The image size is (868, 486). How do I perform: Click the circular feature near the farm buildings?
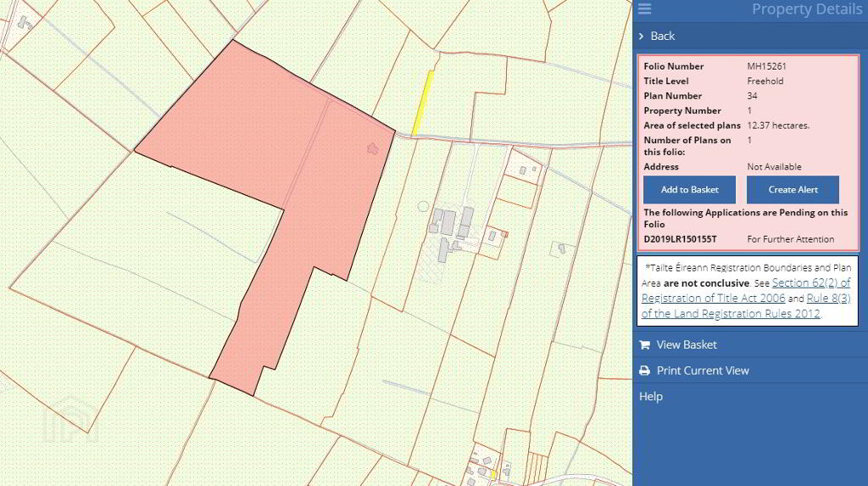[x=423, y=206]
